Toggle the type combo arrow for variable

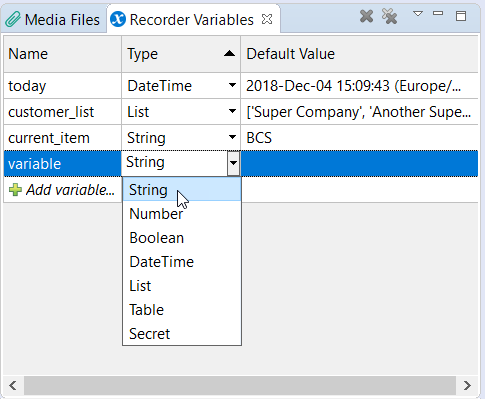(233, 163)
